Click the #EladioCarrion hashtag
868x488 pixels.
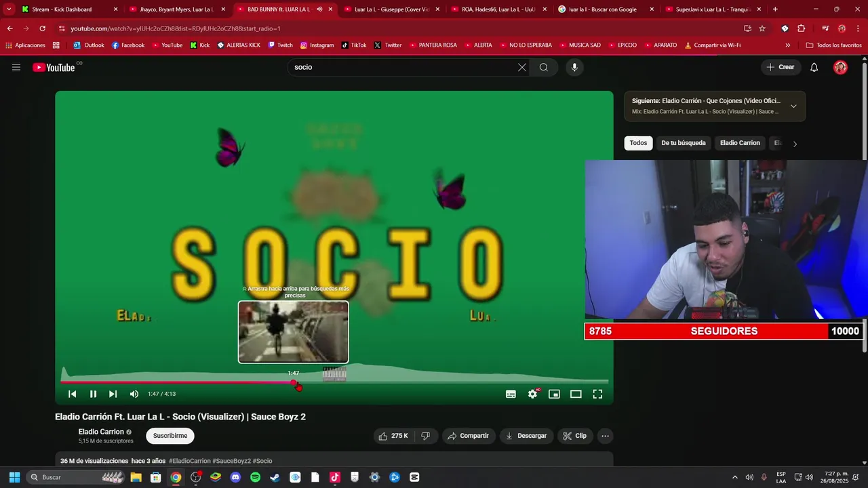(x=190, y=461)
